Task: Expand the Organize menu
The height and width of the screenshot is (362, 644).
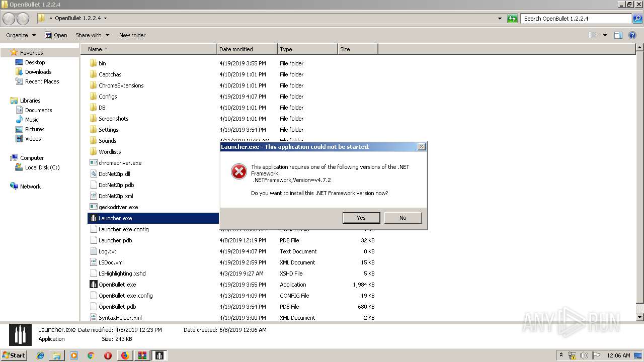Action: click(21, 35)
